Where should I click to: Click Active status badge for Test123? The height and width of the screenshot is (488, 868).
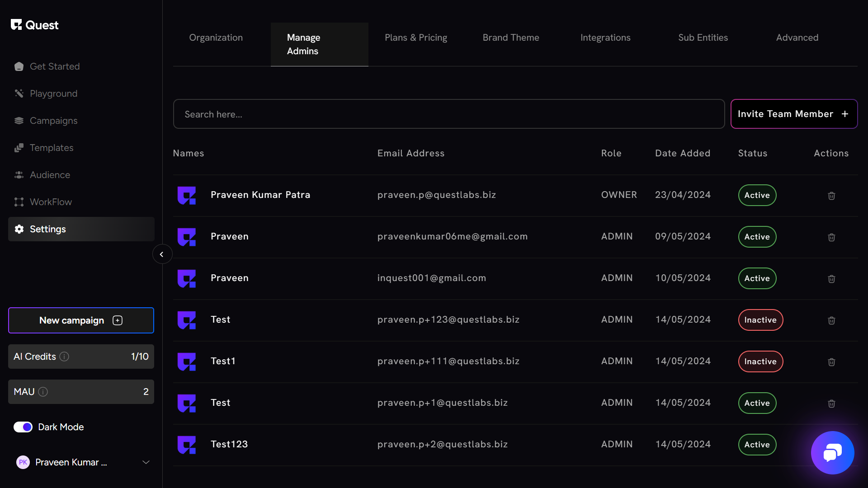(757, 445)
